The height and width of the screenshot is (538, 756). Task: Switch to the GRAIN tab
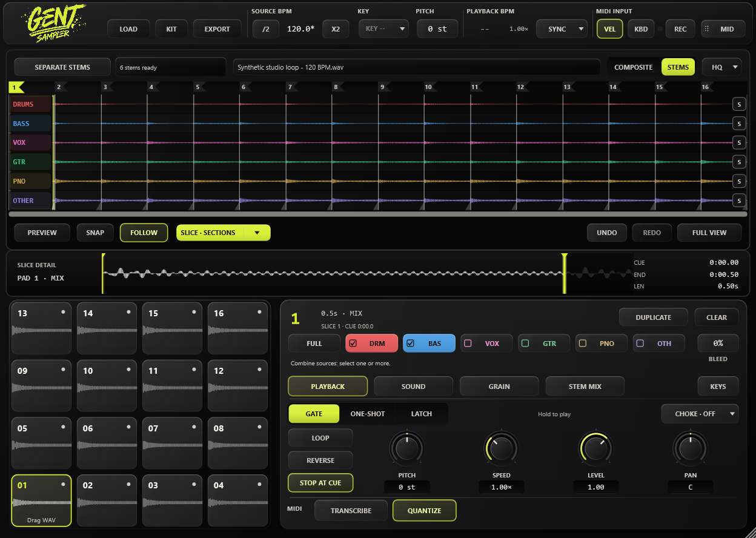tap(499, 387)
